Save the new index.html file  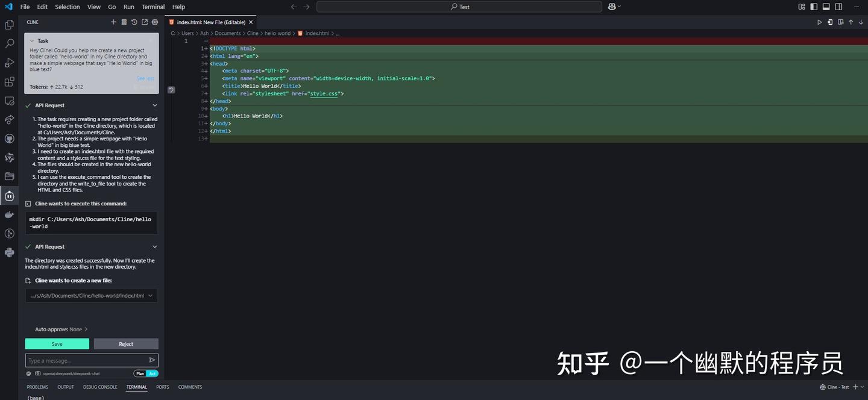click(57, 344)
